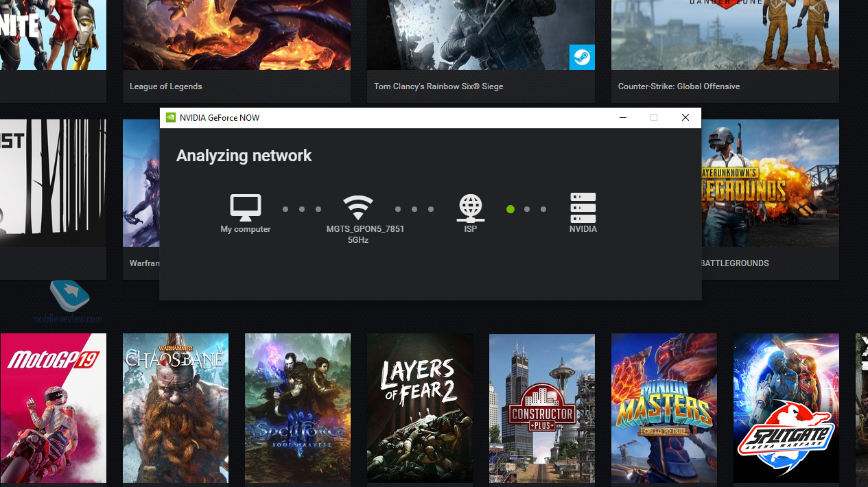Select the Constructor Plus game cover
The height and width of the screenshot is (487, 868).
tap(541, 408)
